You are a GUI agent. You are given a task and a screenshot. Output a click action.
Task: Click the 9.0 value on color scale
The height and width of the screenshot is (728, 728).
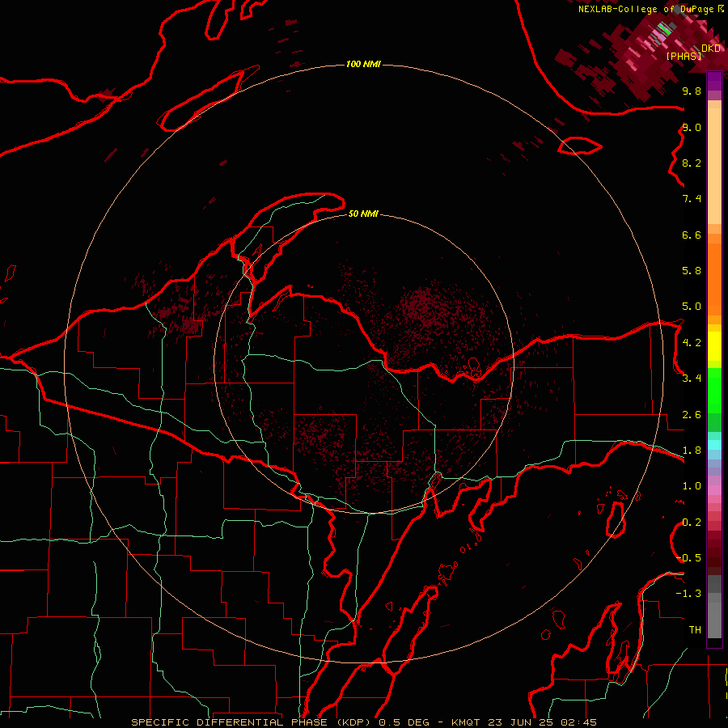tap(692, 127)
